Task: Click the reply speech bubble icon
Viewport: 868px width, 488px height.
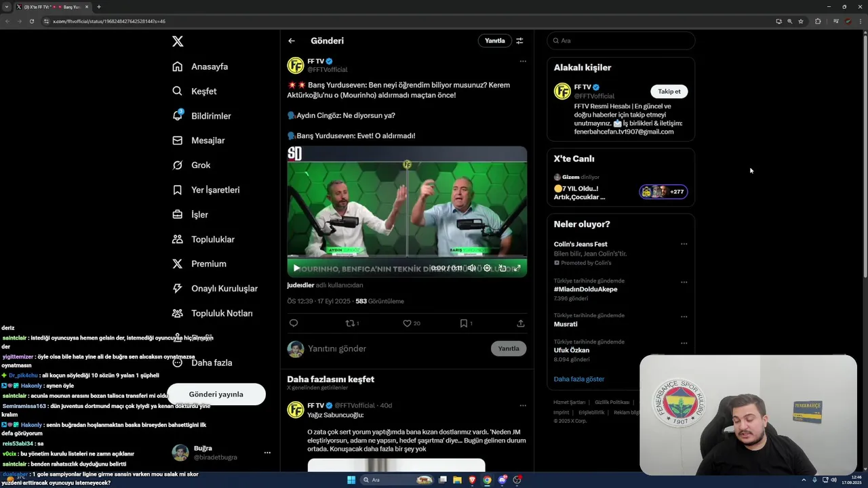Action: pyautogui.click(x=294, y=323)
